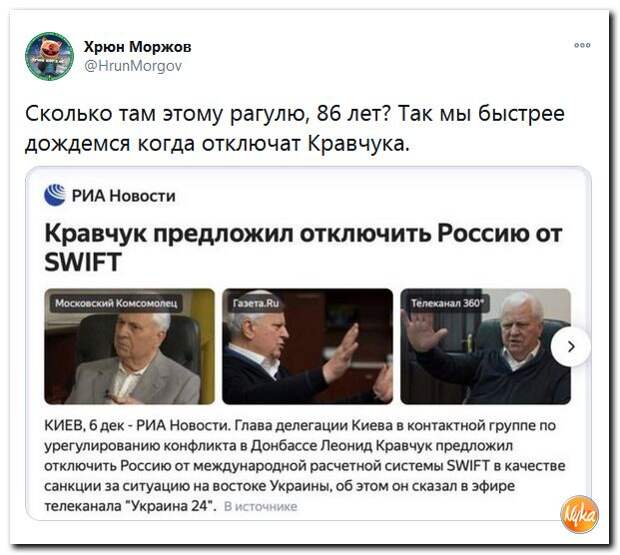This screenshot has height=555, width=620.
Task: Advance the photo carousel with the right arrow
Action: pos(571,347)
